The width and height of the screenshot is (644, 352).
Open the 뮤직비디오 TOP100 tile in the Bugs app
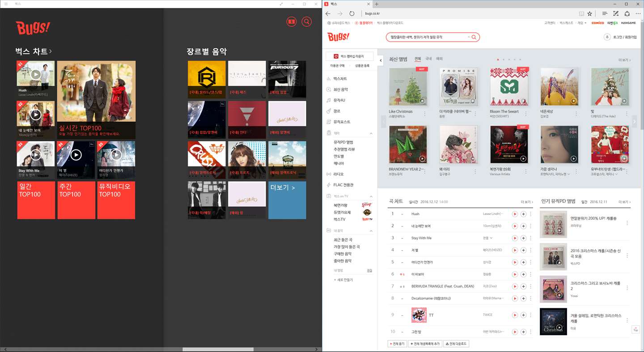point(116,200)
